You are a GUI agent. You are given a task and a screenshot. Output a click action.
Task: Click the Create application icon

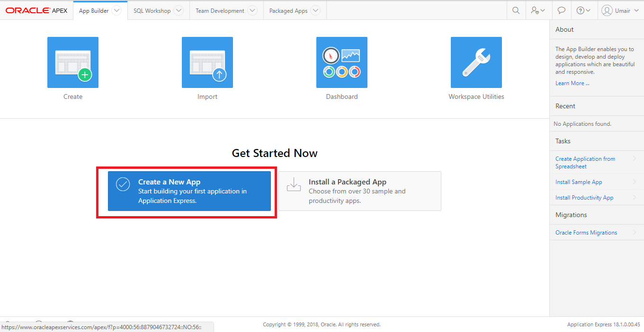73,62
